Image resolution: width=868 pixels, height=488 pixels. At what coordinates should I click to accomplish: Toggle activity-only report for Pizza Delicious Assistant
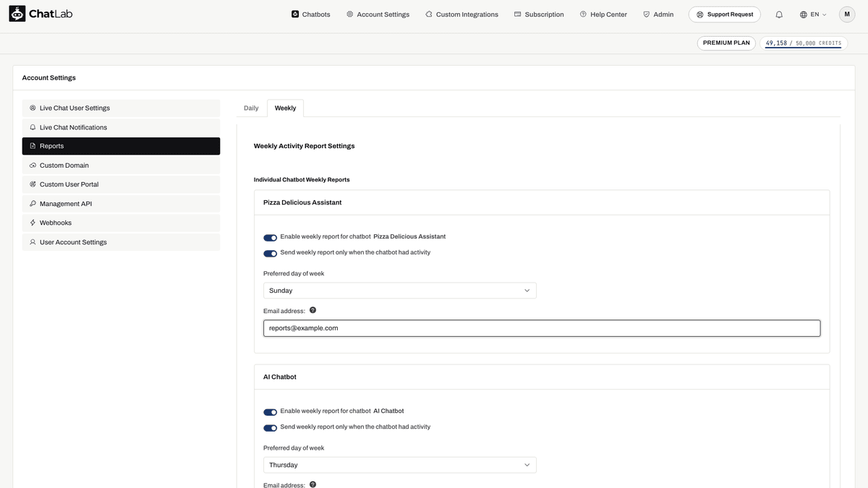271,254
